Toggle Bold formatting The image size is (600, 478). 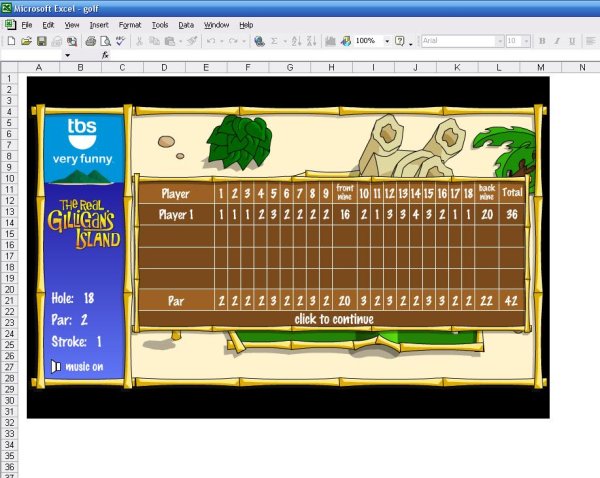pyautogui.click(x=542, y=41)
